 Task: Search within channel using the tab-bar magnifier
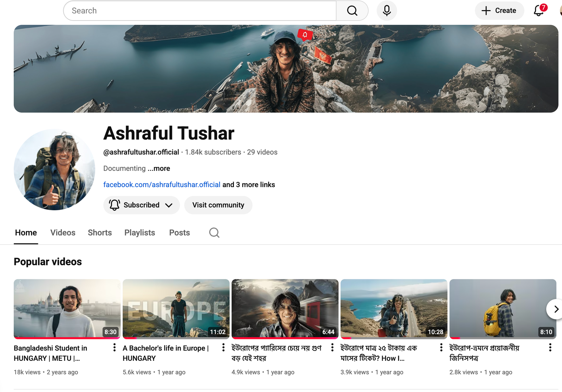214,233
